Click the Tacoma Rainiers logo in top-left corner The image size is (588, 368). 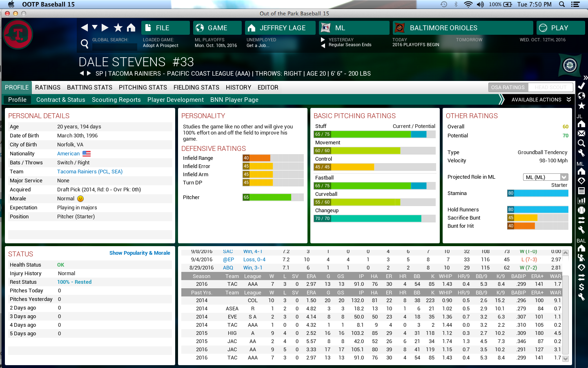pyautogui.click(x=18, y=34)
